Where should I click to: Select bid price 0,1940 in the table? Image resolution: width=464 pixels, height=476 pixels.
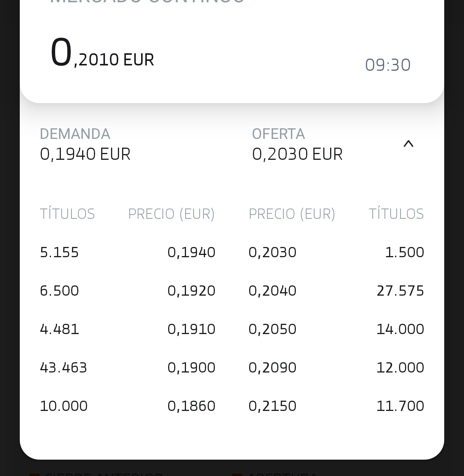191,252
